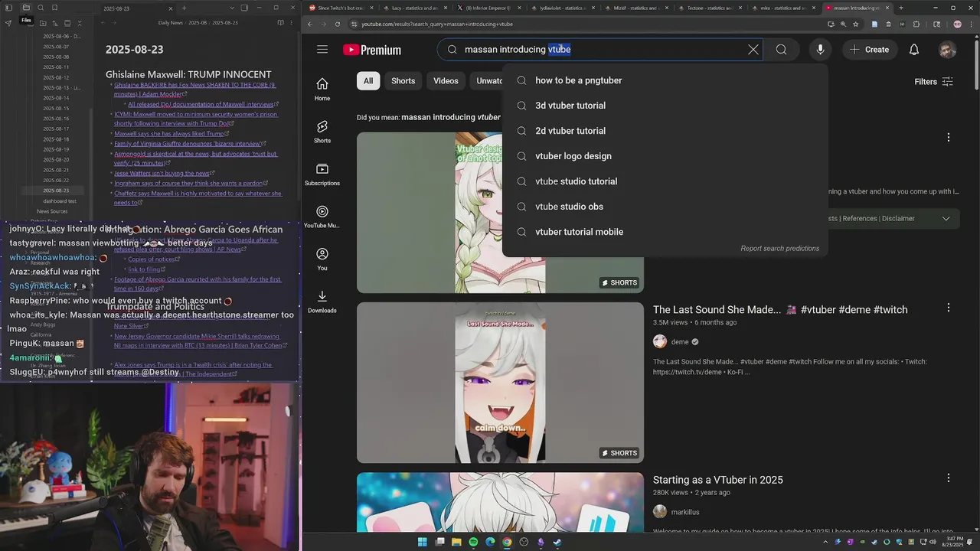Image resolution: width=980 pixels, height=551 pixels.
Task: Click 'Report search predictions' link
Action: pyautogui.click(x=779, y=249)
